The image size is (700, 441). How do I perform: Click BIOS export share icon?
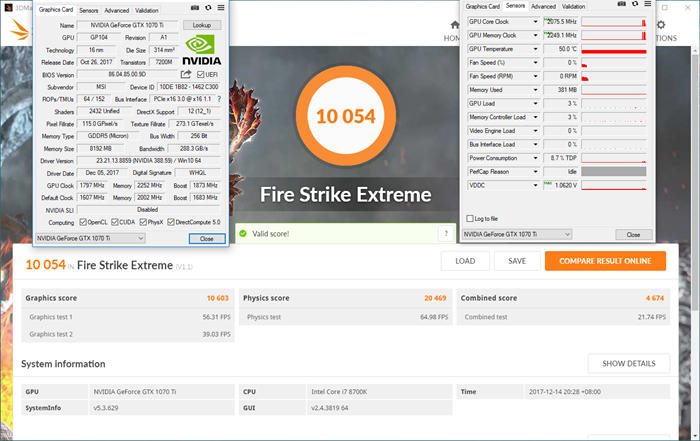point(186,74)
